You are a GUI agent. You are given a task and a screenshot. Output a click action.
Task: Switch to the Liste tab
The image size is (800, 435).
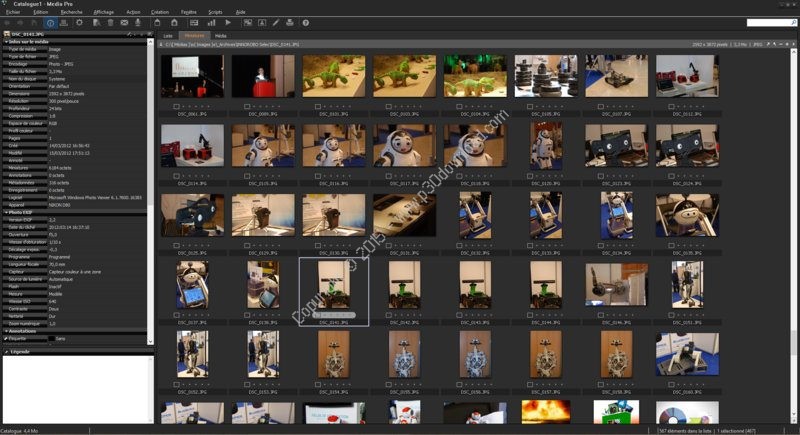pos(168,36)
